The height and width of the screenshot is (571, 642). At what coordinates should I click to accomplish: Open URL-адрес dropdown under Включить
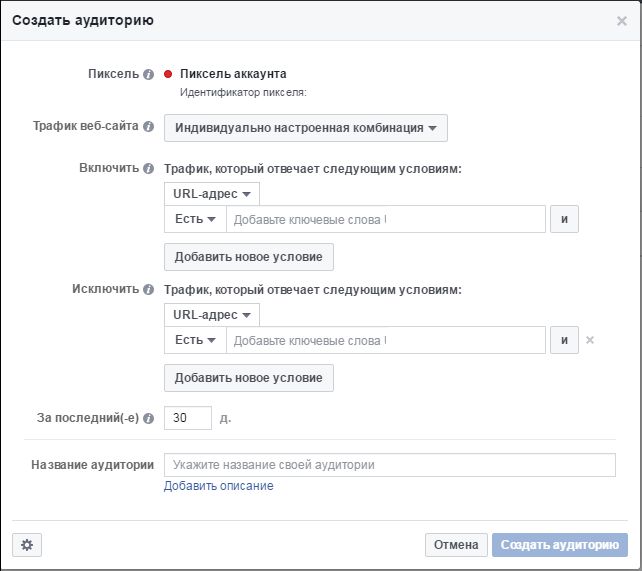[x=212, y=194]
